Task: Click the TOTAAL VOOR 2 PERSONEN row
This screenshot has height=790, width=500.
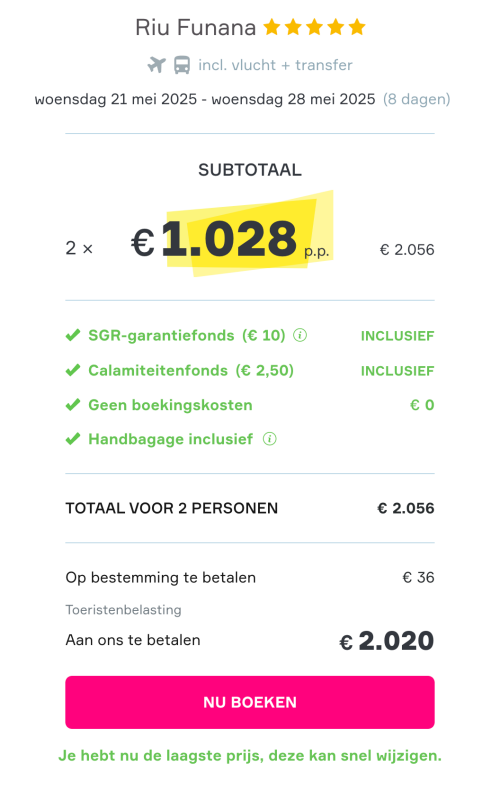Action: 250,508
